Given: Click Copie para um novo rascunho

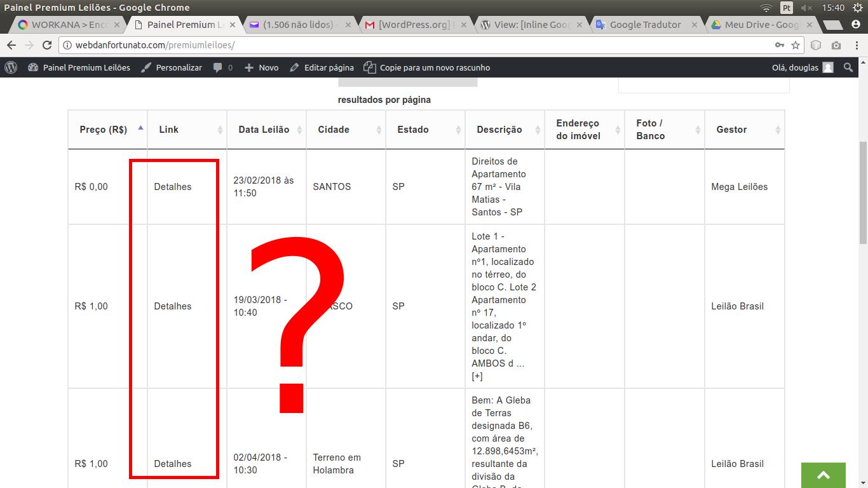Looking at the screenshot, I should (427, 67).
